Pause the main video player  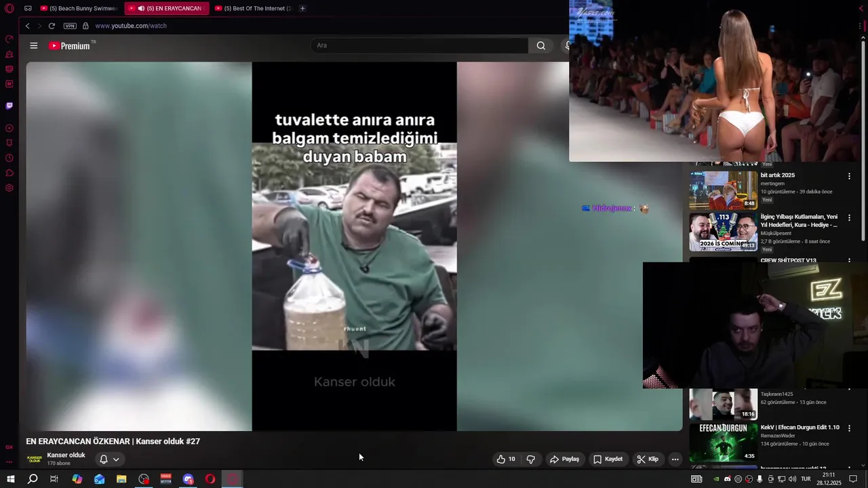(x=354, y=246)
